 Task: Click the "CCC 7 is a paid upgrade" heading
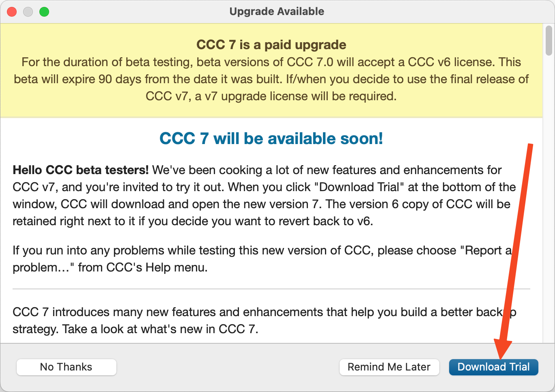[271, 45]
